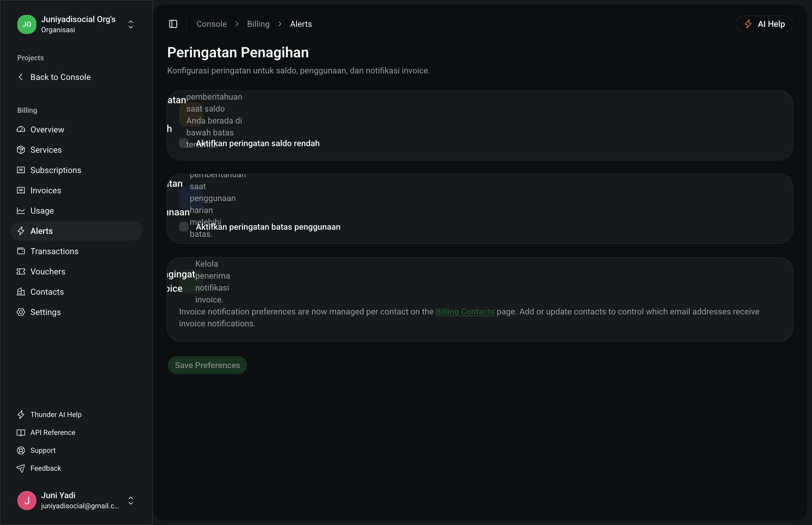The width and height of the screenshot is (812, 525).
Task: Enable the low balance alert checkbox
Action: (x=184, y=143)
